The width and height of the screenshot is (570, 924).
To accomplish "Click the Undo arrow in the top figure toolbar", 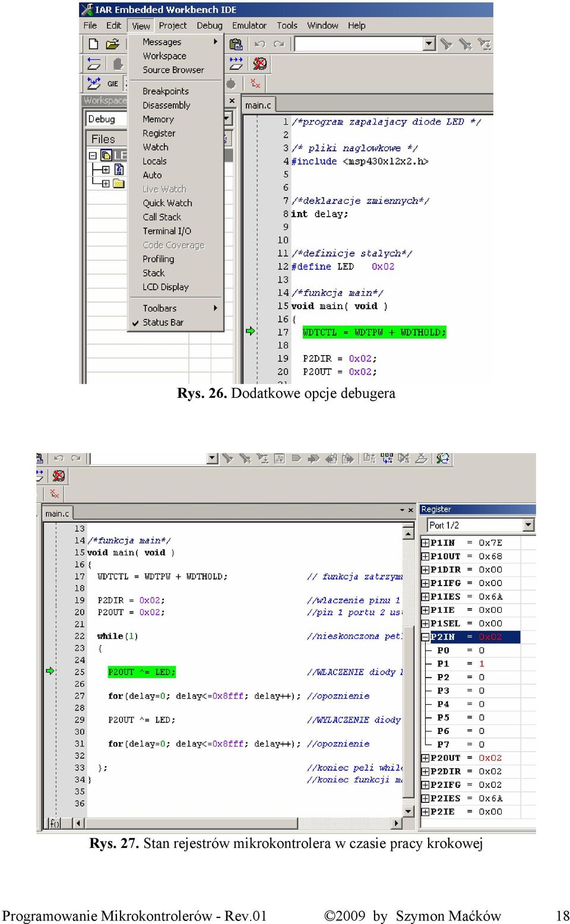I will [x=259, y=44].
